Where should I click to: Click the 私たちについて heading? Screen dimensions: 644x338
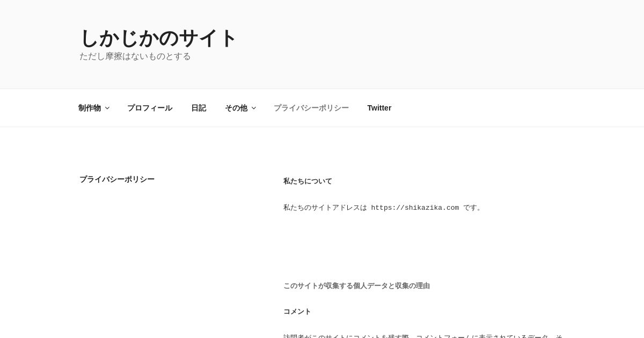tap(308, 181)
